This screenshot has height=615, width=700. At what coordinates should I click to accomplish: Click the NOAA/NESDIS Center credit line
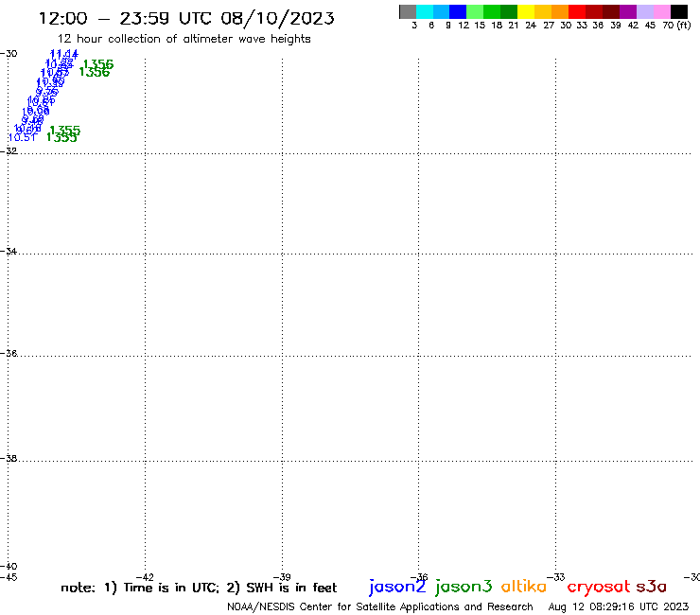pyautogui.click(x=380, y=606)
